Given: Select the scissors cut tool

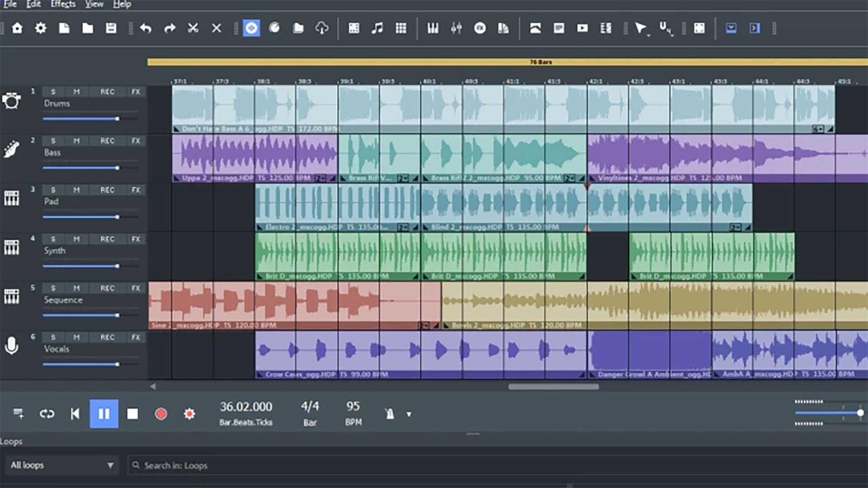Looking at the screenshot, I should (193, 28).
